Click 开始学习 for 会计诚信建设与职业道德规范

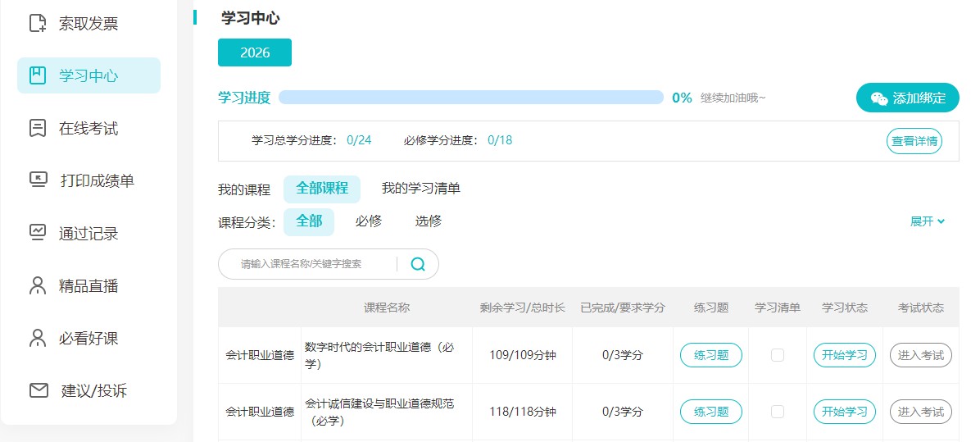coord(844,412)
